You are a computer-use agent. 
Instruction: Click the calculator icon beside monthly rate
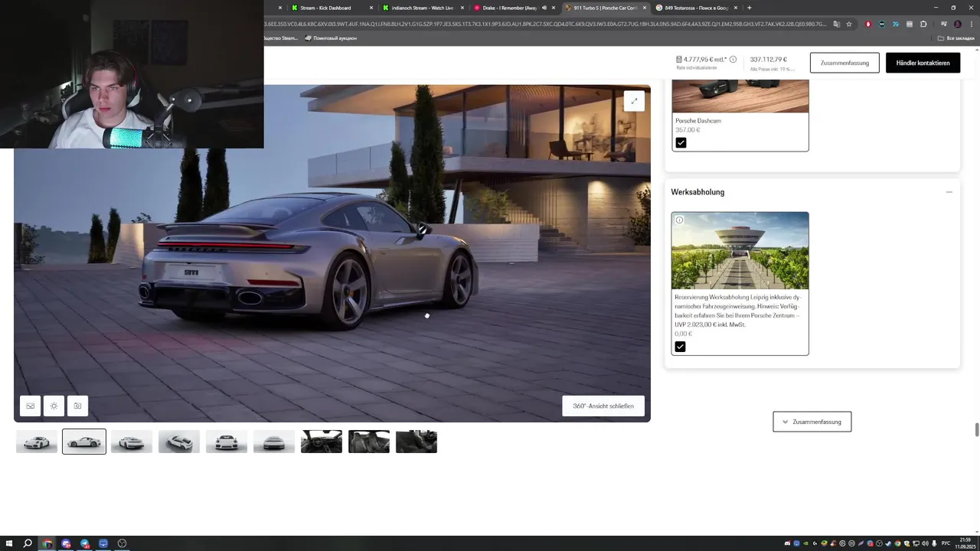tap(679, 59)
